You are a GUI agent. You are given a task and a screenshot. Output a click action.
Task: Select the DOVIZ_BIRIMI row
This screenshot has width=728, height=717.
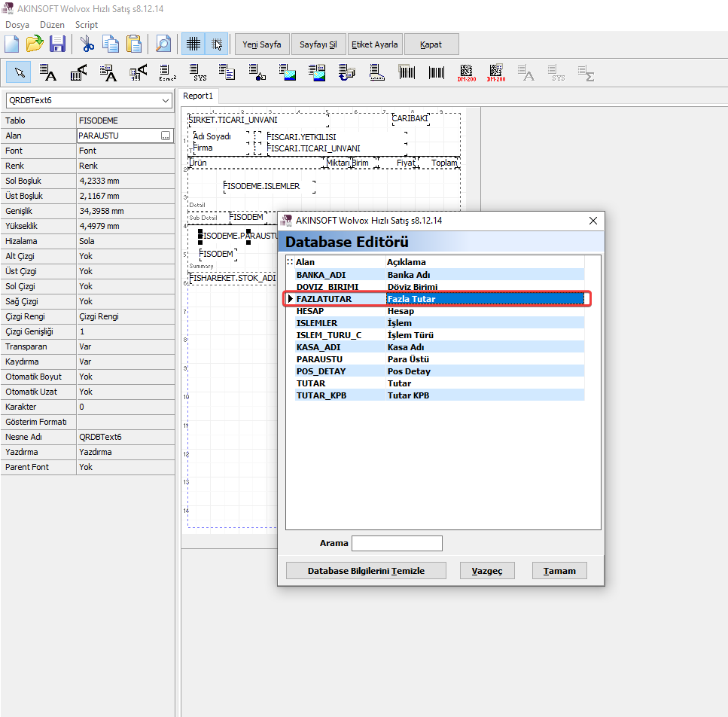439,287
